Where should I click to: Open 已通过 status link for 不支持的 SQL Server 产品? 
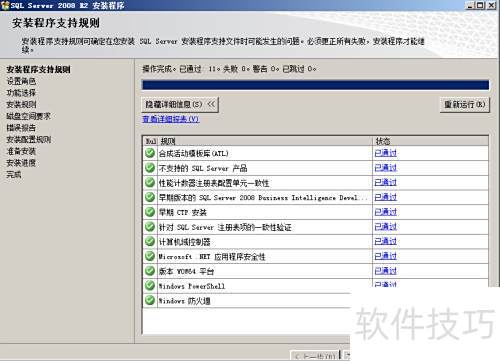point(386,168)
